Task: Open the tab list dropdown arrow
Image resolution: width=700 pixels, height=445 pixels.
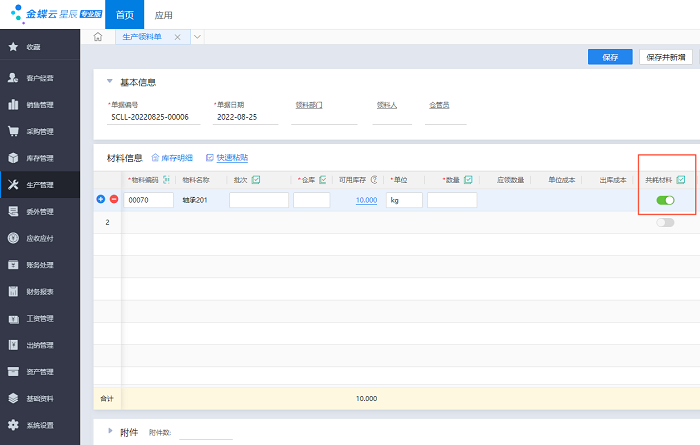Action: (197, 37)
